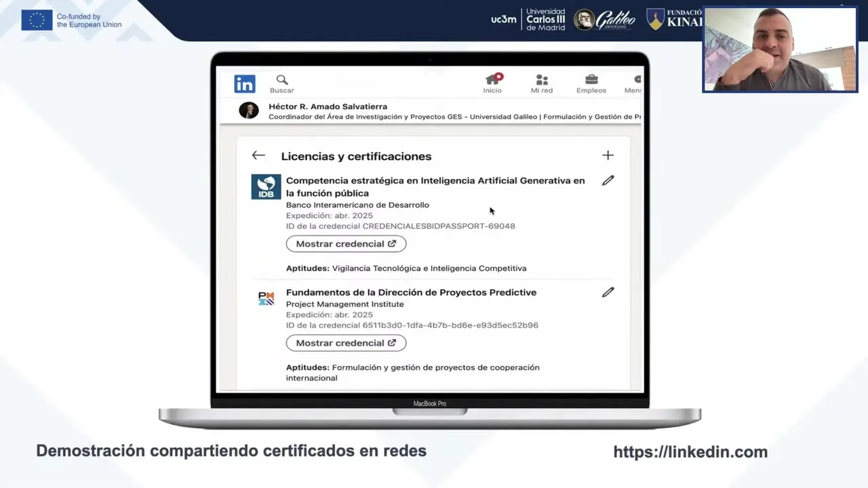868x488 pixels.
Task: Edit the Inteligencia Artificial Generativa certification
Action: [608, 180]
